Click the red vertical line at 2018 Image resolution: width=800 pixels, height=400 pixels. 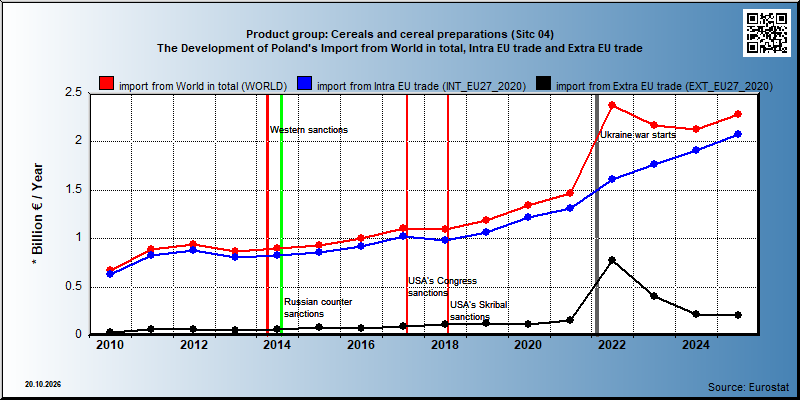point(448,214)
